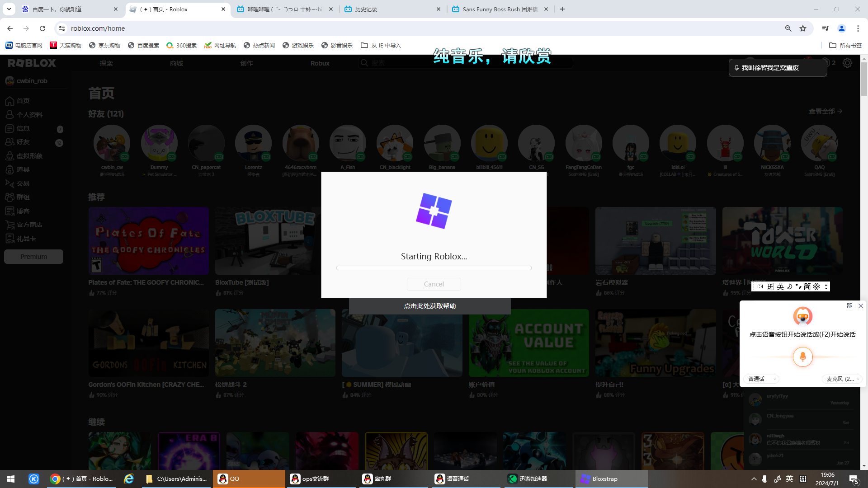Open a new browser tab
The height and width of the screenshot is (488, 868).
tap(562, 9)
